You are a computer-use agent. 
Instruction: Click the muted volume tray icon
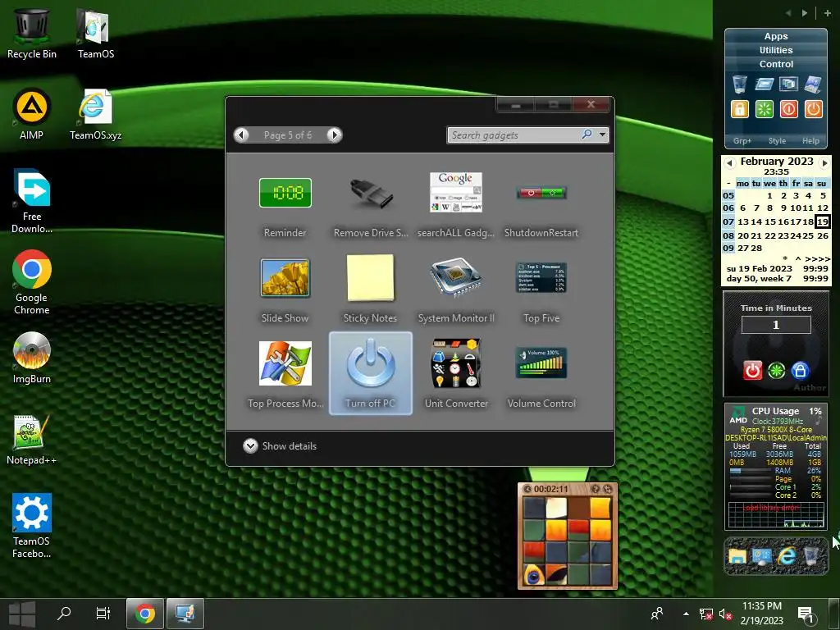[x=726, y=614]
